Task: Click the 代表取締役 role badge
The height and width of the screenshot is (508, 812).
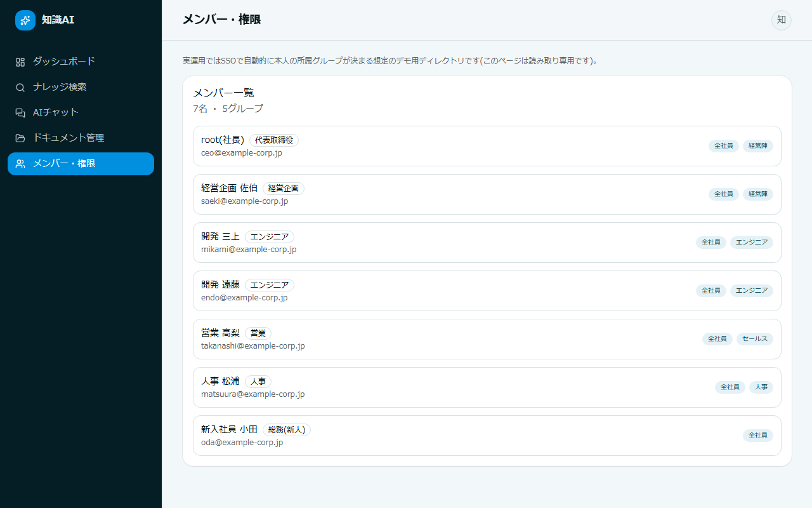Action: click(274, 140)
